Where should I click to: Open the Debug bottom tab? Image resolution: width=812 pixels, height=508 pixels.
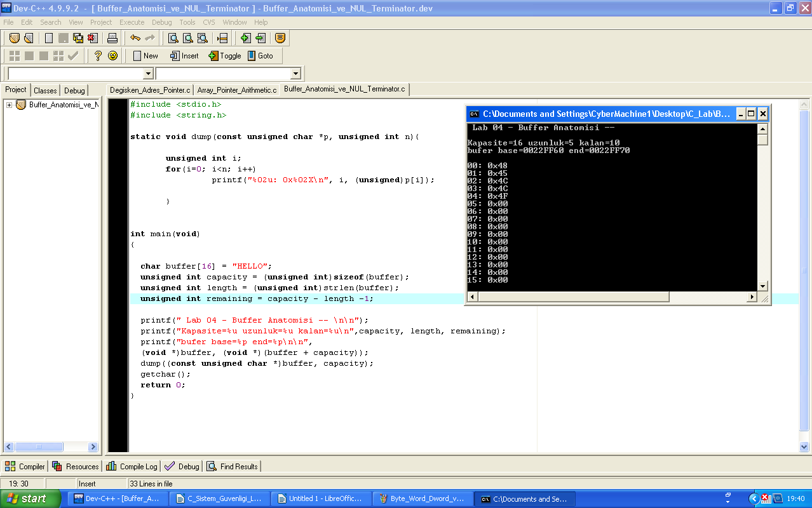pos(182,466)
